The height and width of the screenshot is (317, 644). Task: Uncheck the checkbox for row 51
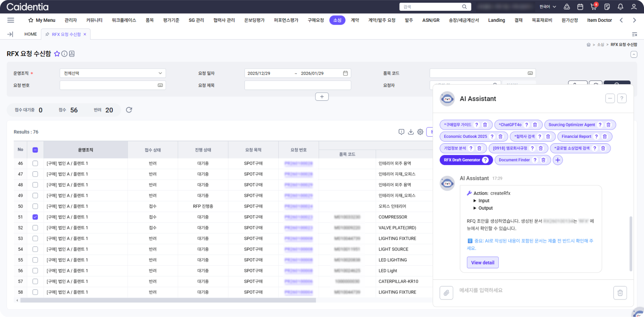click(x=35, y=217)
